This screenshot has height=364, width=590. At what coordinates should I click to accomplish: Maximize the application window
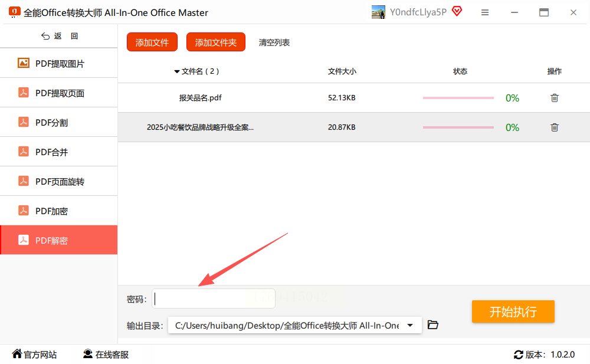[x=544, y=12]
